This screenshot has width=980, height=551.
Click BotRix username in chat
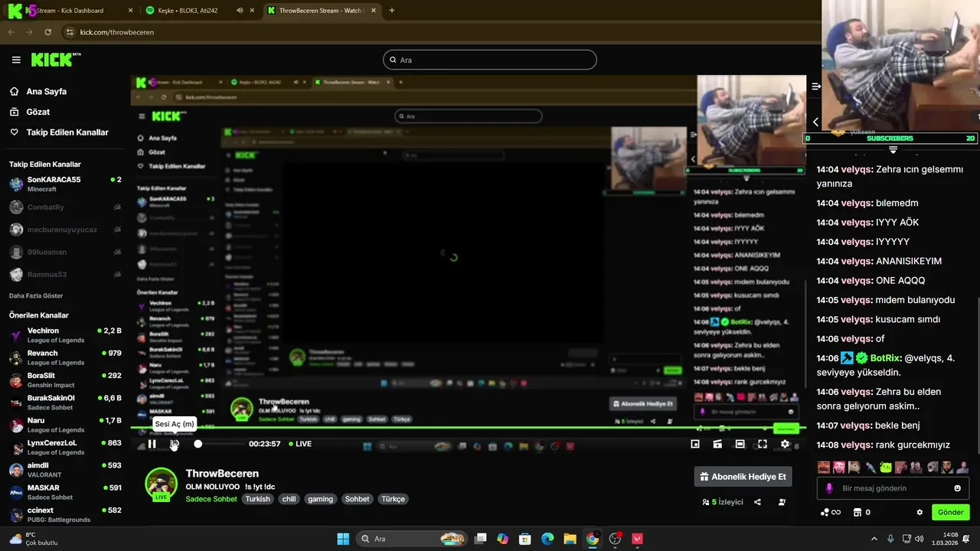coord(885,357)
